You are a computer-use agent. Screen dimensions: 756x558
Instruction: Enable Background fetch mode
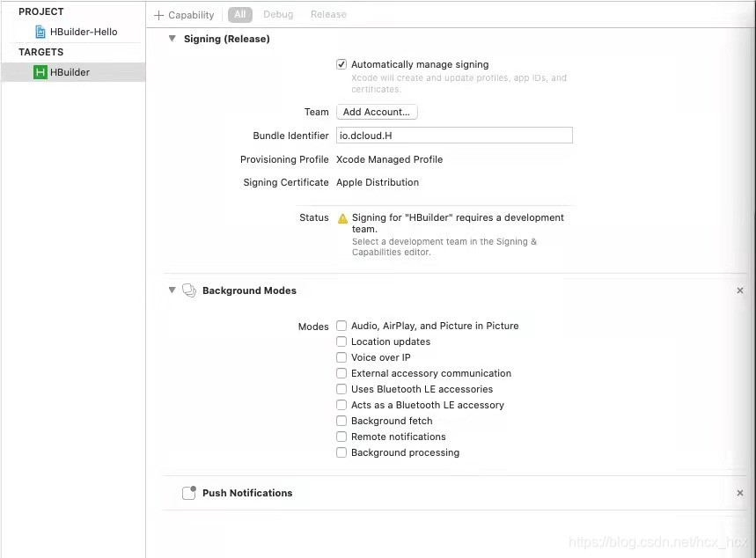click(x=341, y=421)
